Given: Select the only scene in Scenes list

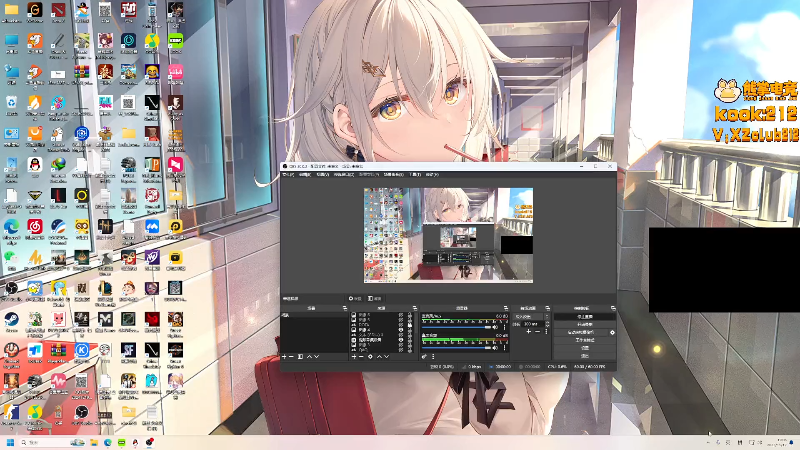Looking at the screenshot, I should click(315, 315).
